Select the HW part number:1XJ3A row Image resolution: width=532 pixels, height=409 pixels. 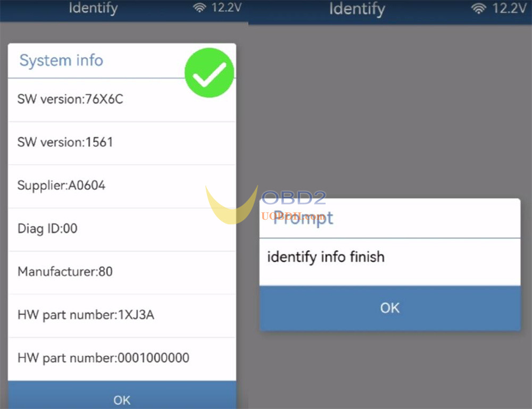click(122, 315)
